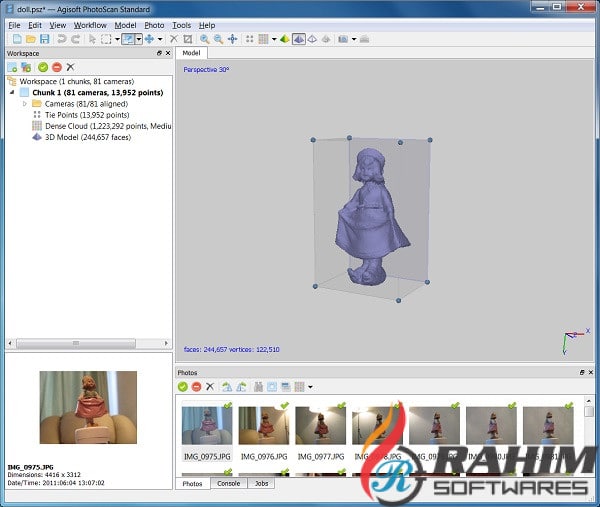Select the IMG_0976.JPG photo thumbnail
This screenshot has width=600, height=507.
coord(263,427)
